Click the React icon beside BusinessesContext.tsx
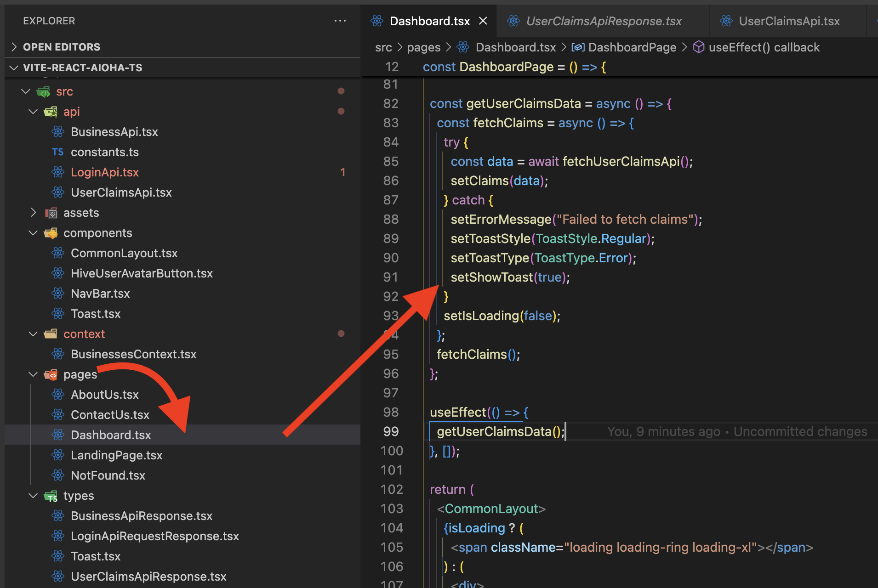Screen dimensions: 878x588 coord(58,354)
